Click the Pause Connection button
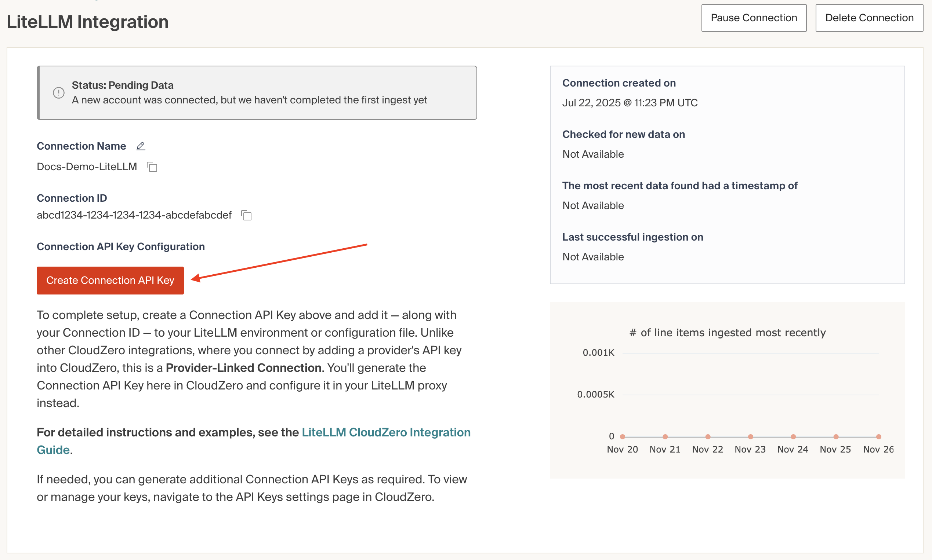The height and width of the screenshot is (560, 932). pyautogui.click(x=753, y=18)
